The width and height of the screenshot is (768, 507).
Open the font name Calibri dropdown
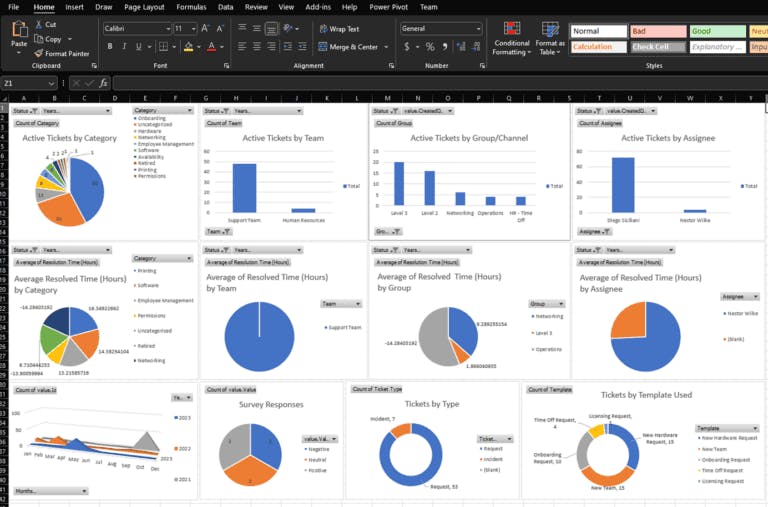pos(166,29)
